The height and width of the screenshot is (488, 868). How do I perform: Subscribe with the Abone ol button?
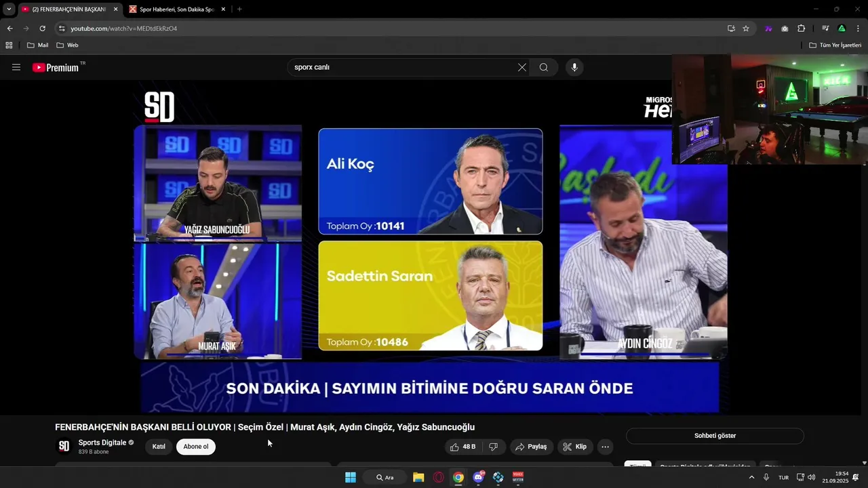point(196,447)
